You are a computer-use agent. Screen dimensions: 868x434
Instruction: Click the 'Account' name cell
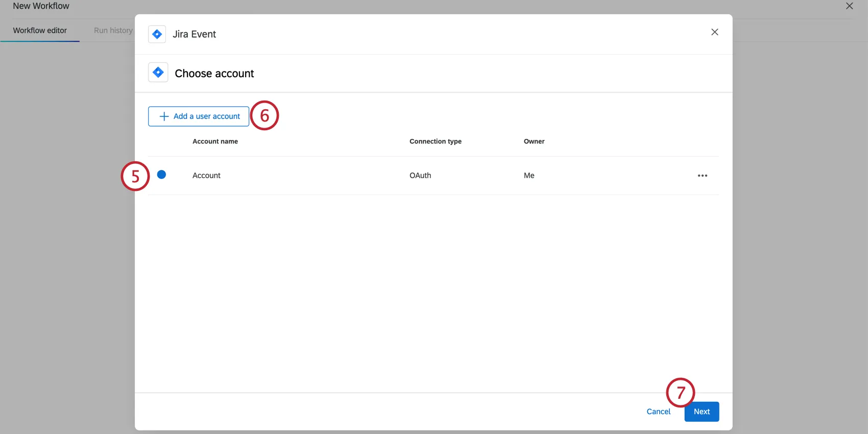pos(206,176)
